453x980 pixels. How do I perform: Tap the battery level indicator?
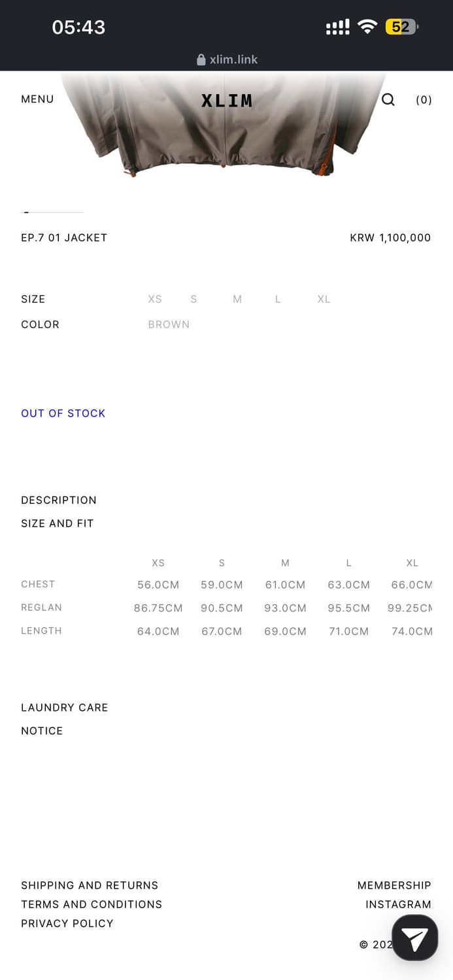pos(401,27)
